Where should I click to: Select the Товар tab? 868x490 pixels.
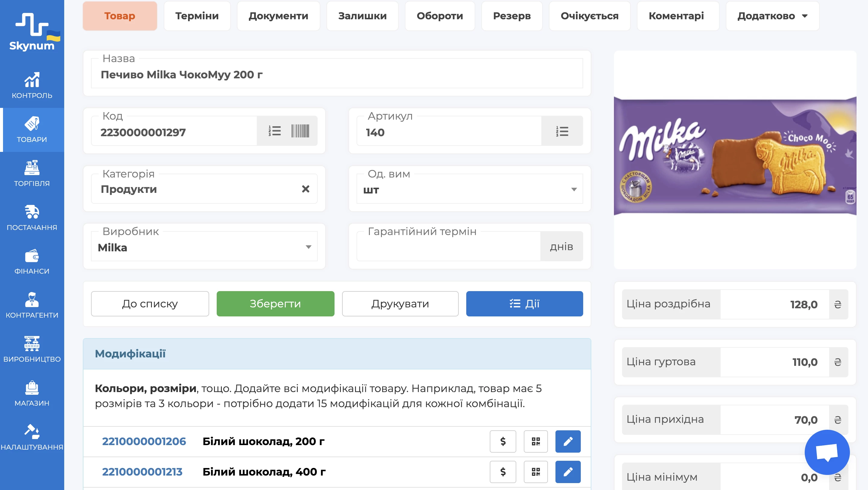[x=120, y=16]
